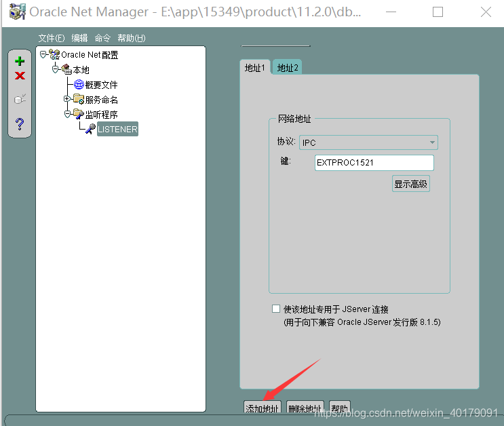Select the 概要文件 tree item

(101, 85)
